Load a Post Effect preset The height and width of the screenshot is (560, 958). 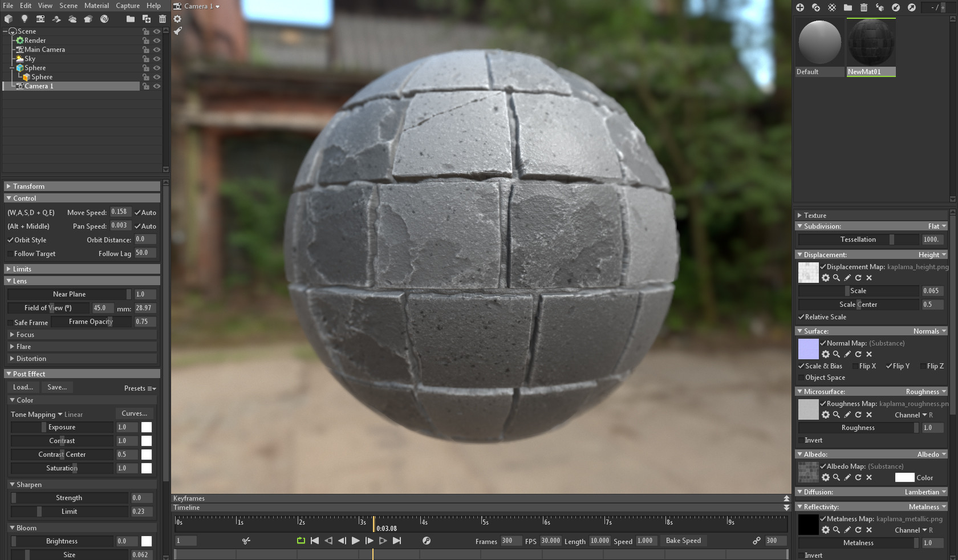22,387
